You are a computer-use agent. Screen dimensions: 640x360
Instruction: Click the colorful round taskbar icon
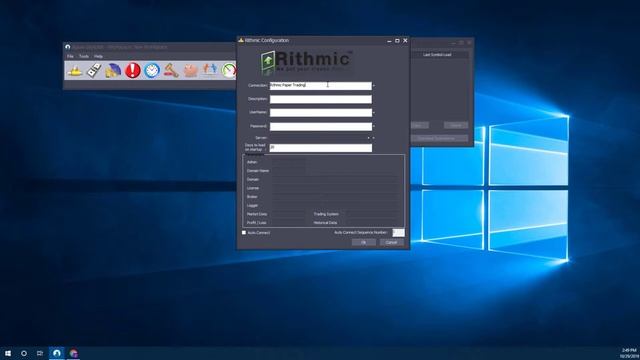(73, 353)
